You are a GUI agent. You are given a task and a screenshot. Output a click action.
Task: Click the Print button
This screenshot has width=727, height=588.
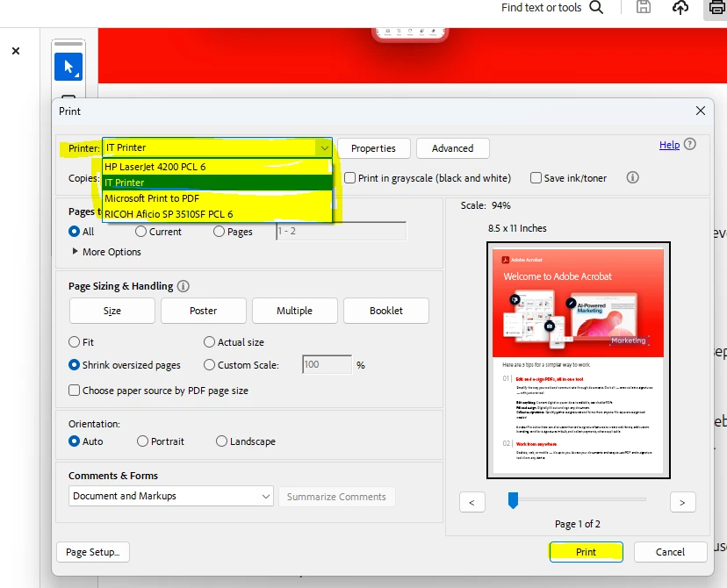586,552
